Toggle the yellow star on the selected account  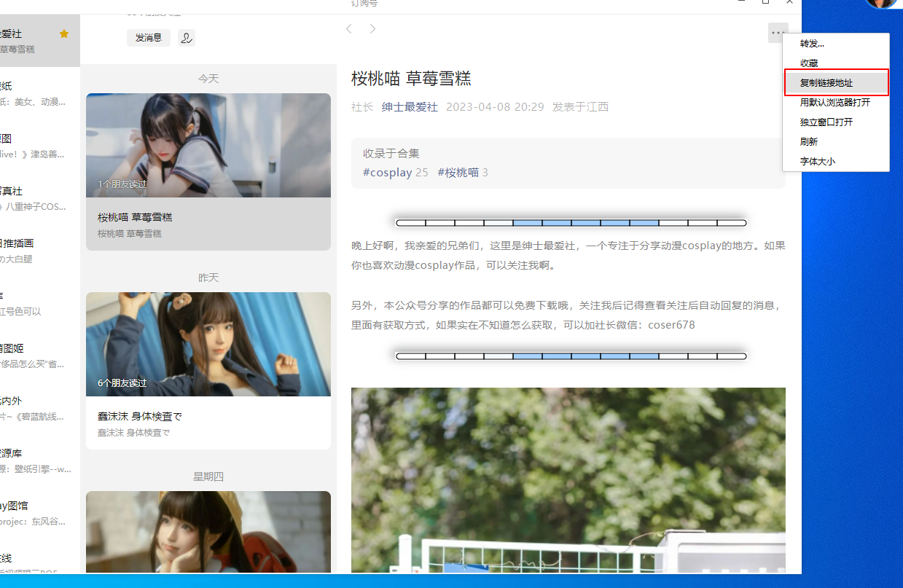[x=64, y=34]
